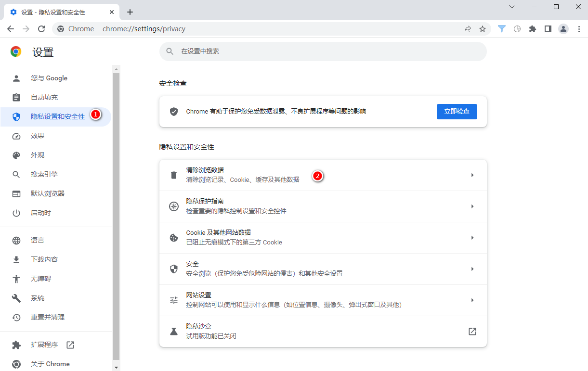Click the Chrome logo beside 设置 title

pyautogui.click(x=16, y=51)
